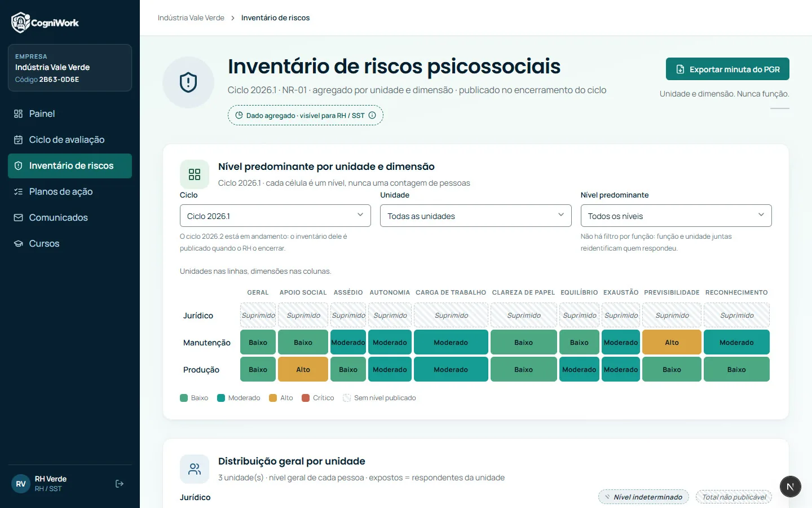812x508 pixels.
Task: Open Cursos in the sidebar
Action: 70,244
